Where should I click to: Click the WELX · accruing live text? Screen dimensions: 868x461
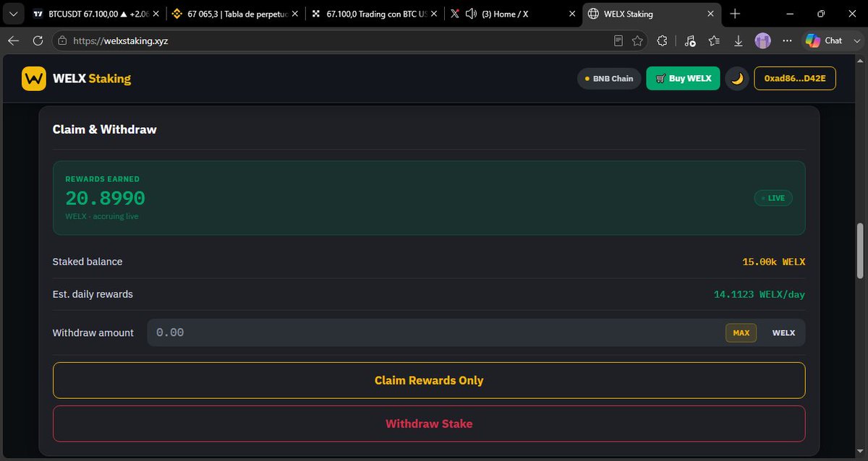[102, 216]
